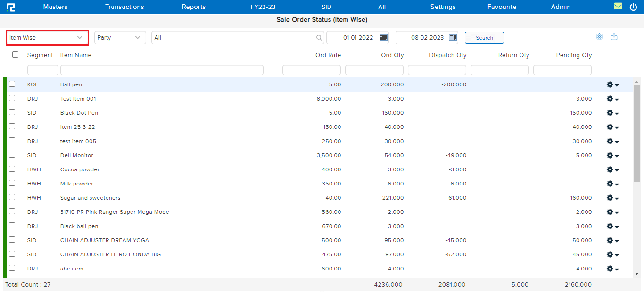This screenshot has height=295, width=644.
Task: Click the search magnifier in party field
Action: 319,38
